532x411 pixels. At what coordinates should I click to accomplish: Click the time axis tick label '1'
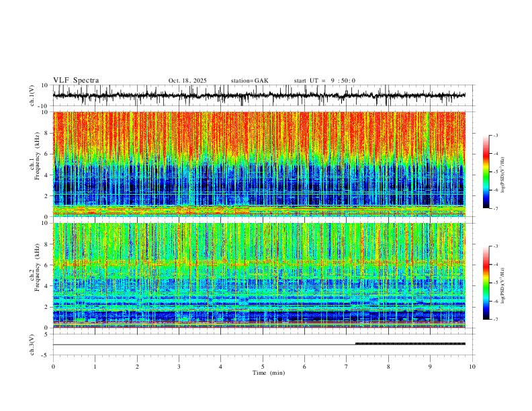(x=95, y=367)
